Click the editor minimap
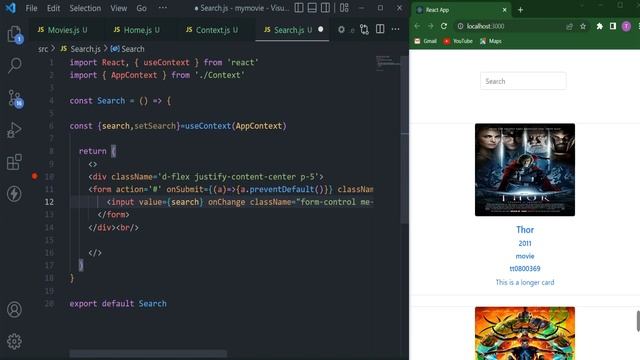 (388, 63)
